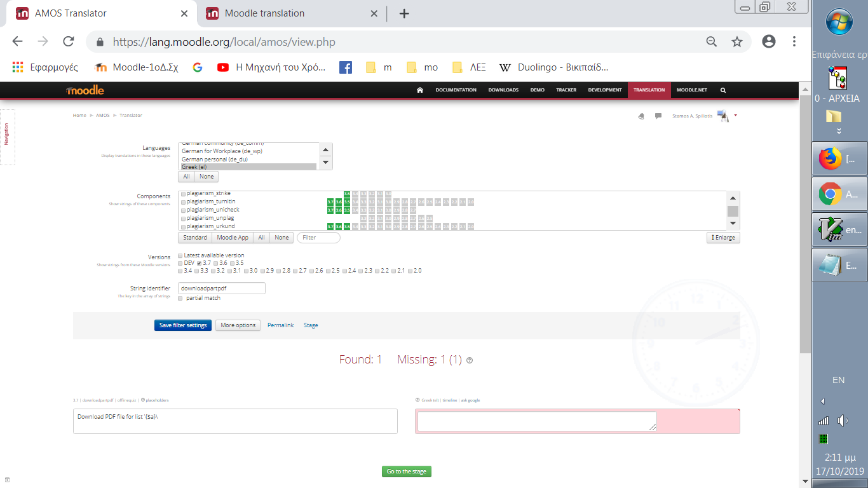The height and width of the screenshot is (488, 868).
Task: Click the help icon before Greek (el)
Action: [x=417, y=400]
